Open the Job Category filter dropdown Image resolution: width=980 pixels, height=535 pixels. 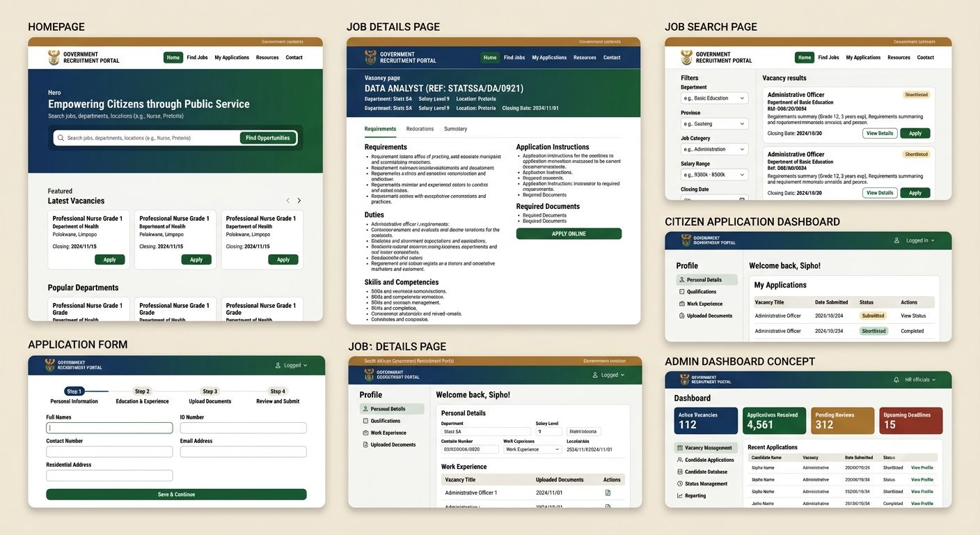715,149
